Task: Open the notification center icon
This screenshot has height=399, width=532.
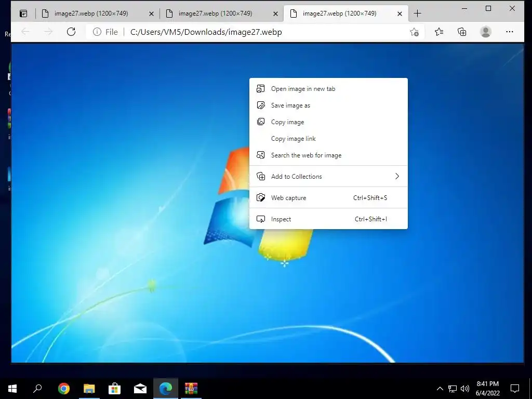Action: coord(515,389)
